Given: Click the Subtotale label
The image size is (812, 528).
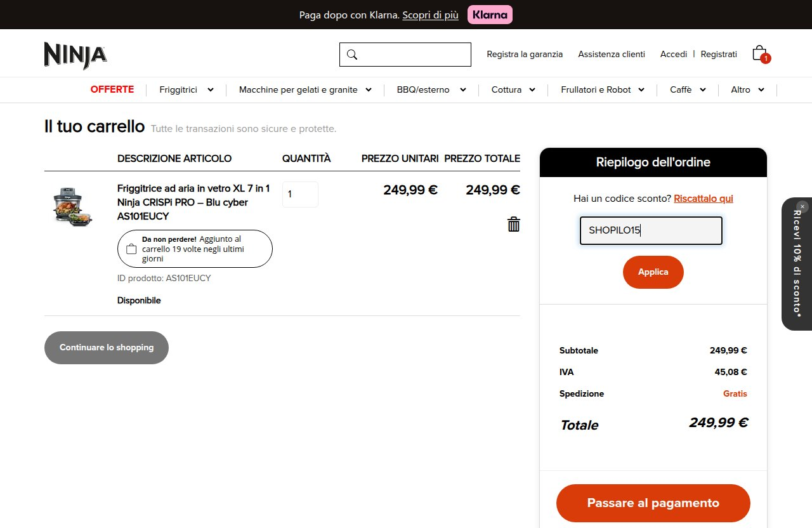Looking at the screenshot, I should (579, 350).
